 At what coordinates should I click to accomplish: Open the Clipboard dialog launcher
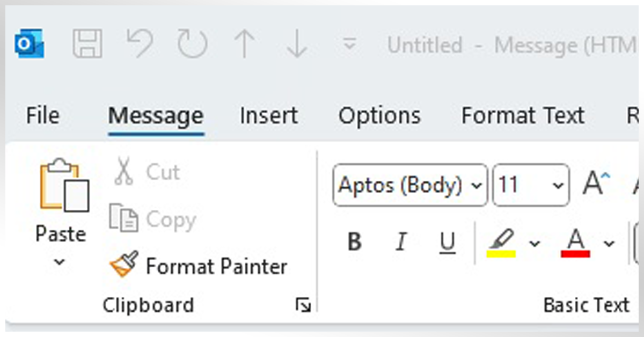click(303, 306)
